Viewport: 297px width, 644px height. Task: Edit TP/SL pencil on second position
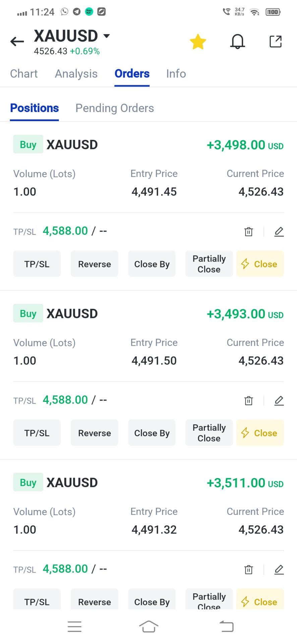click(x=279, y=400)
